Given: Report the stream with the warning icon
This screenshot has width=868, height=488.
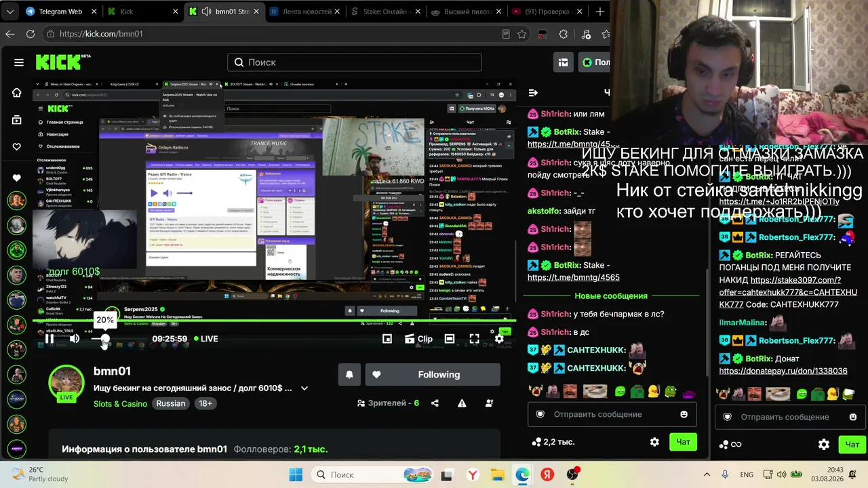Looking at the screenshot, I should point(462,403).
